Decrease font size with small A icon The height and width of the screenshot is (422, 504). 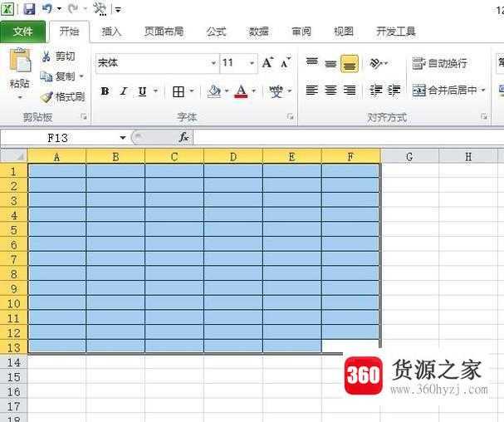click(x=285, y=62)
